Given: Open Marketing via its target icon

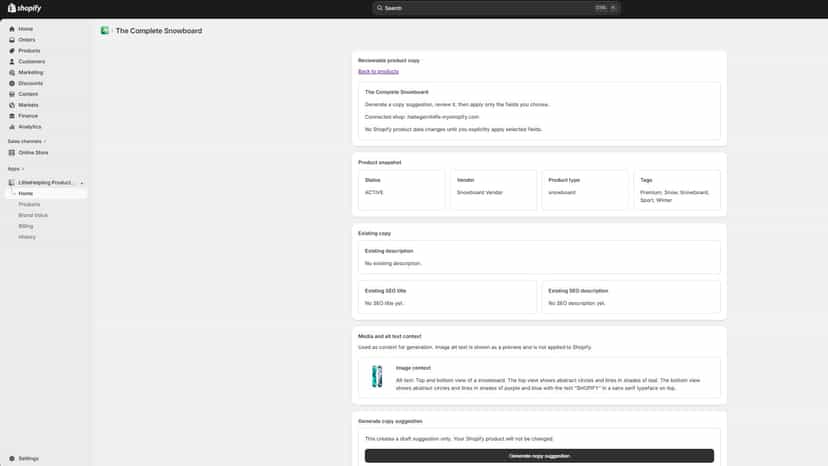Looking at the screenshot, I should point(12,72).
